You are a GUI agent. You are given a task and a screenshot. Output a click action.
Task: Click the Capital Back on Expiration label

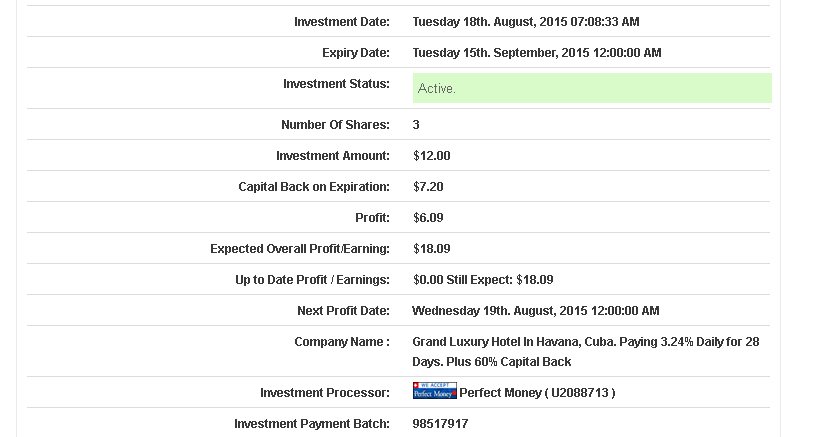click(313, 187)
